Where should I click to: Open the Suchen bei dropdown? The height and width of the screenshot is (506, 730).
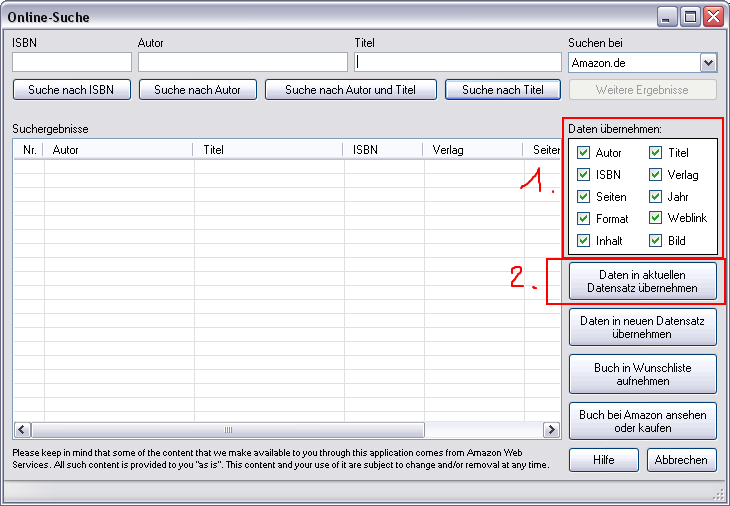coord(708,62)
